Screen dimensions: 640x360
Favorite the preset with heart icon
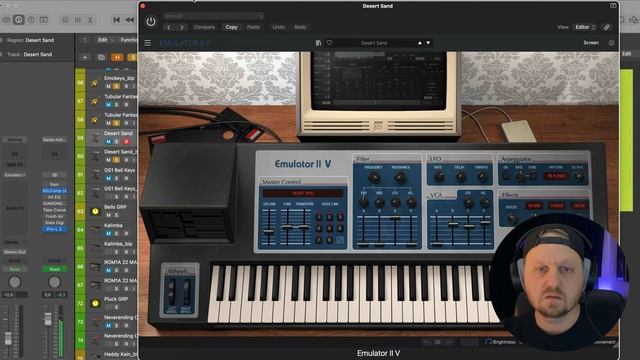pyautogui.click(x=329, y=43)
